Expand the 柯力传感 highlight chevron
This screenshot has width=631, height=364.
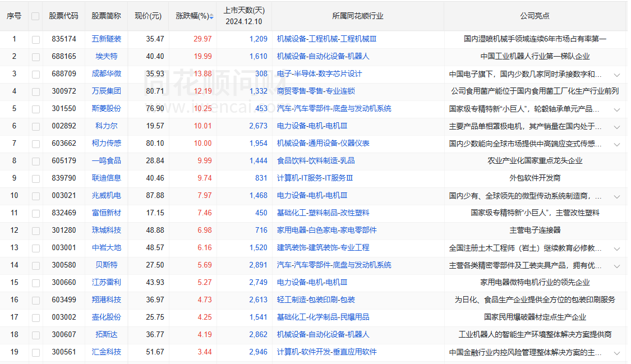pos(617,144)
